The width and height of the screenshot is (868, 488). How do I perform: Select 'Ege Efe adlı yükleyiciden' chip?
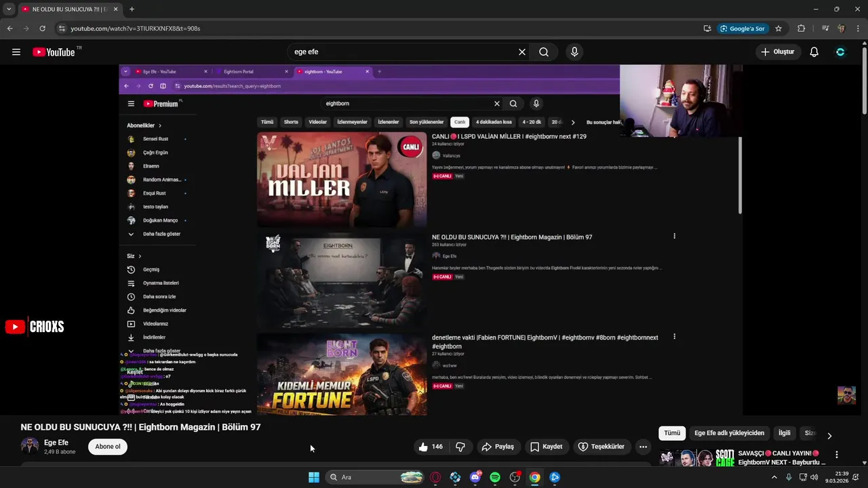[729, 433]
